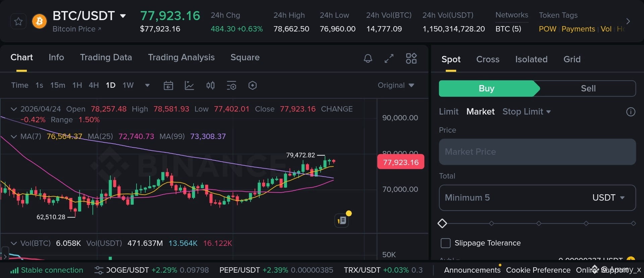Open the POW token tag
The width and height of the screenshot is (644, 278).
click(x=547, y=29)
